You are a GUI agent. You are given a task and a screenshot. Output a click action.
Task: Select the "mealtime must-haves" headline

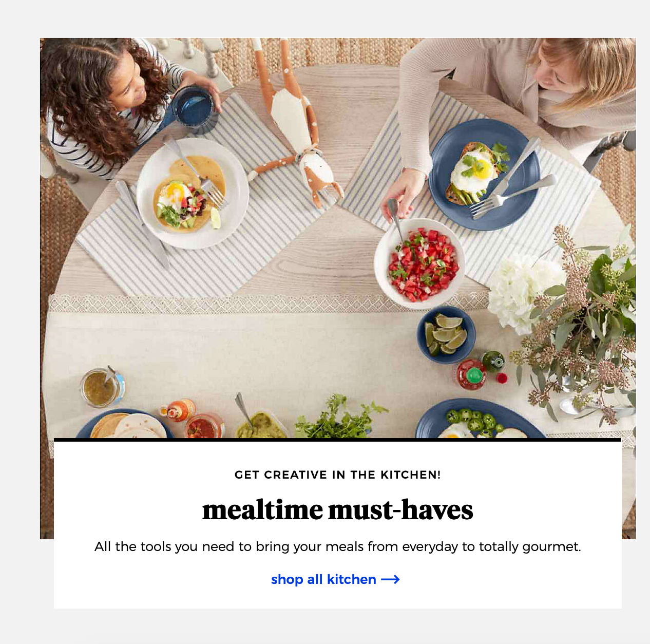coord(337,510)
